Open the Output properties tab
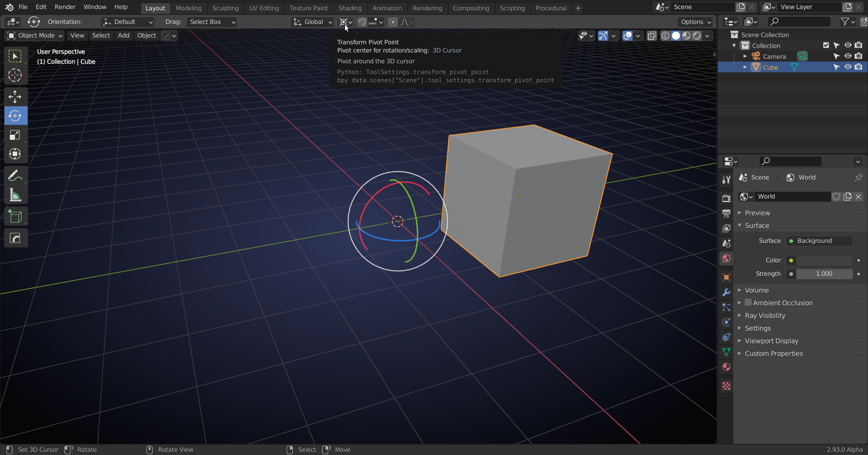The width and height of the screenshot is (868, 455). (x=726, y=213)
